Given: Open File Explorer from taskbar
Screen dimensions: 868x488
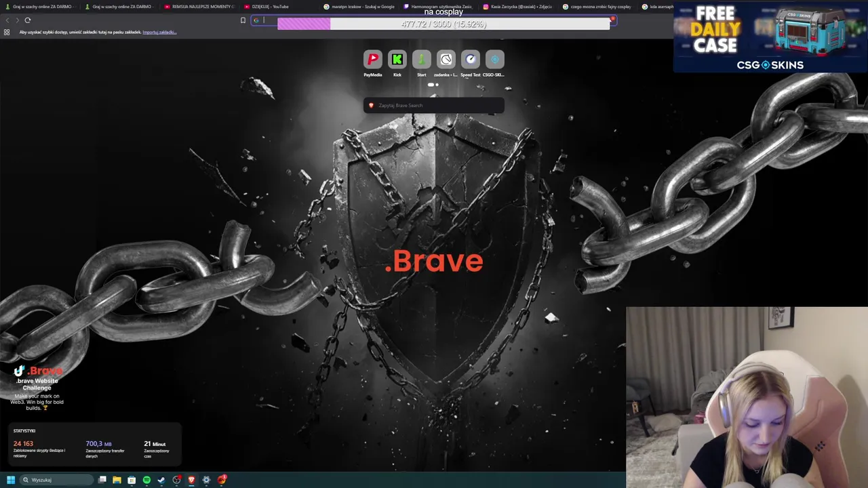Looking at the screenshot, I should (x=117, y=480).
